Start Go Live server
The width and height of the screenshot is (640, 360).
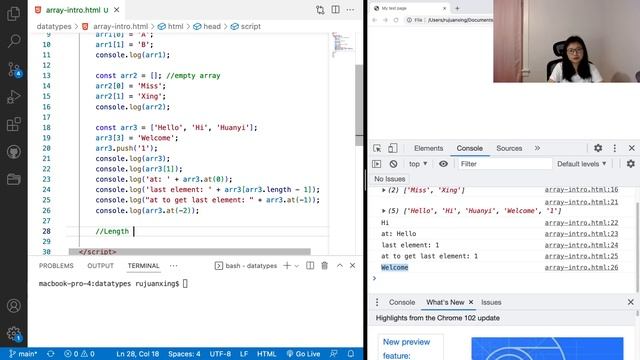303,354
